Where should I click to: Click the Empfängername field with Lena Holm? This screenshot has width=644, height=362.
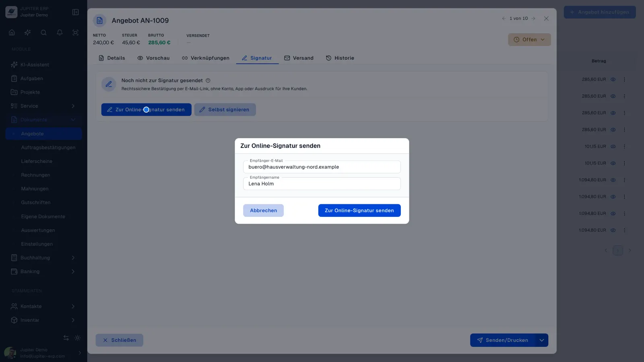click(322, 184)
